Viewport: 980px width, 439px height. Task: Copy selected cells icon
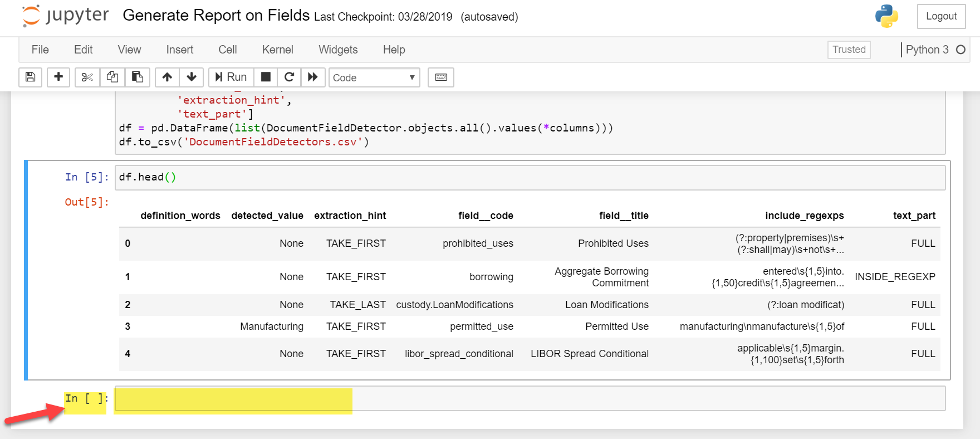[x=112, y=77]
